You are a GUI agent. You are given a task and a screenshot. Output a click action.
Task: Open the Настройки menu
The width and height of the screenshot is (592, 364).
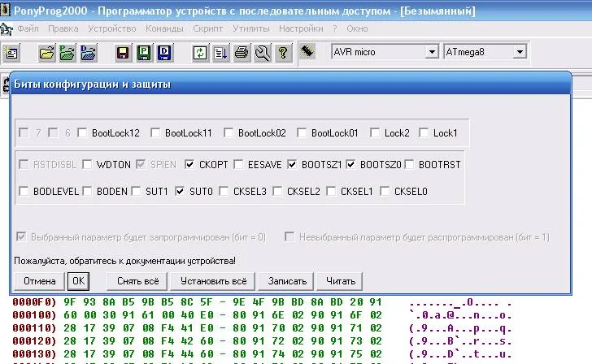301,28
